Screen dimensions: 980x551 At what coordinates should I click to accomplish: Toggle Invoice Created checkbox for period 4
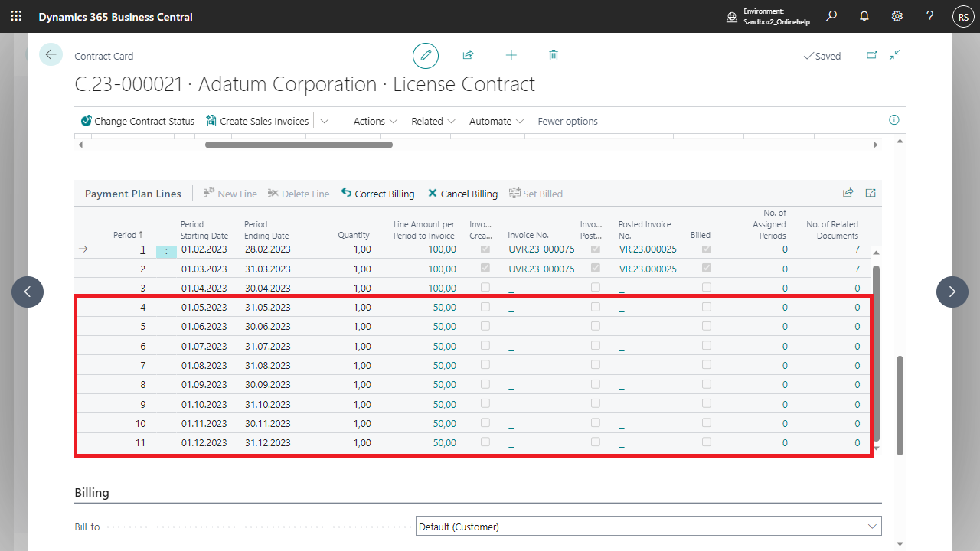485,307
